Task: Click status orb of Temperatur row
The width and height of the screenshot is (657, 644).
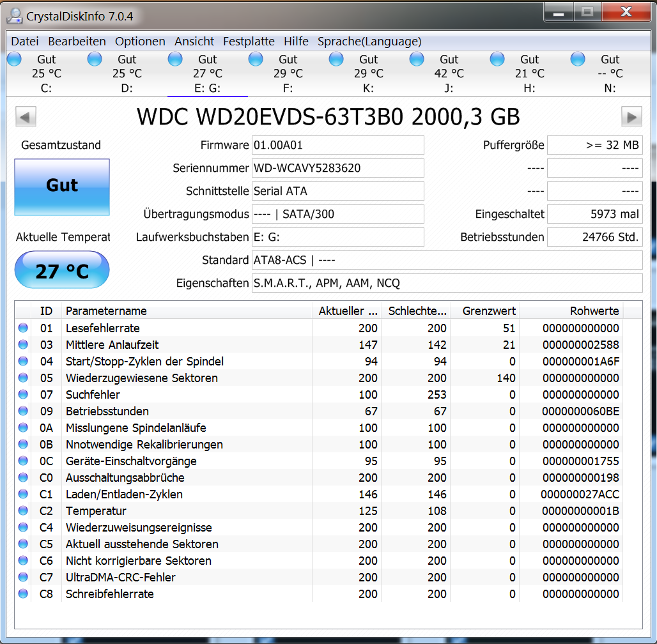Action: point(23,510)
